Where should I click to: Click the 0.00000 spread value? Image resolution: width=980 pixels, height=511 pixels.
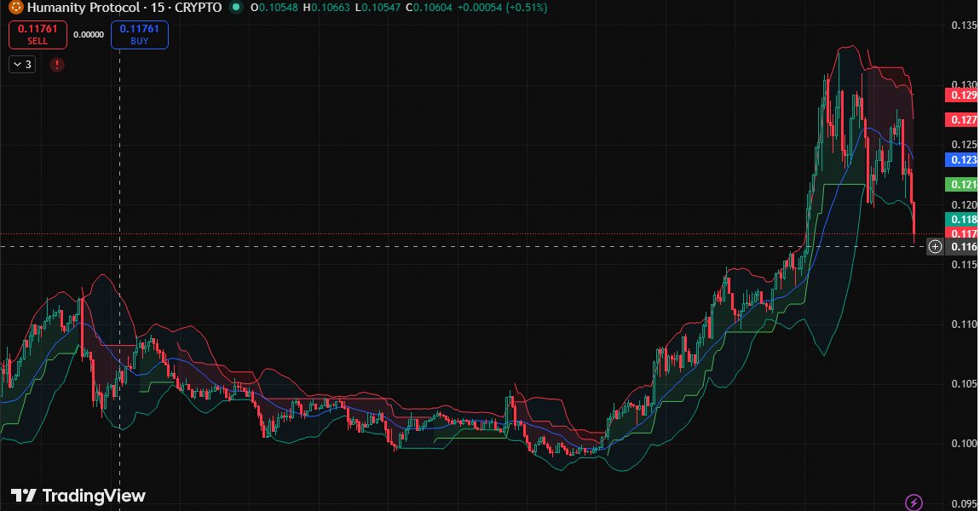pos(89,35)
